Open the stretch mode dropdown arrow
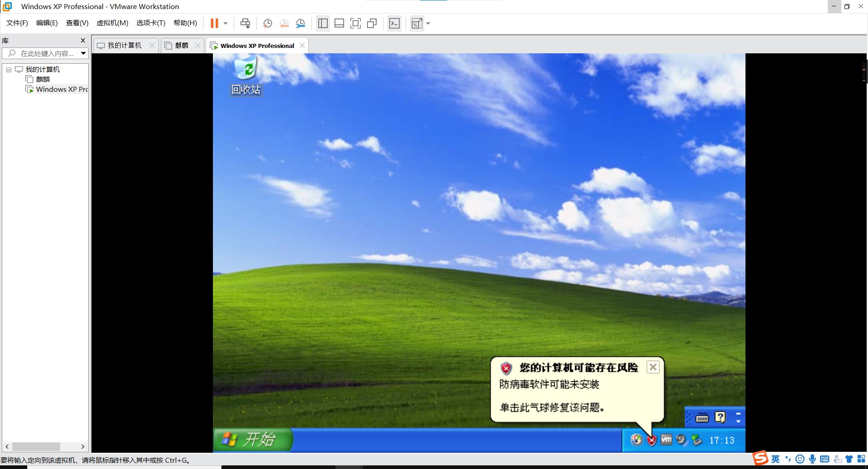 point(428,23)
